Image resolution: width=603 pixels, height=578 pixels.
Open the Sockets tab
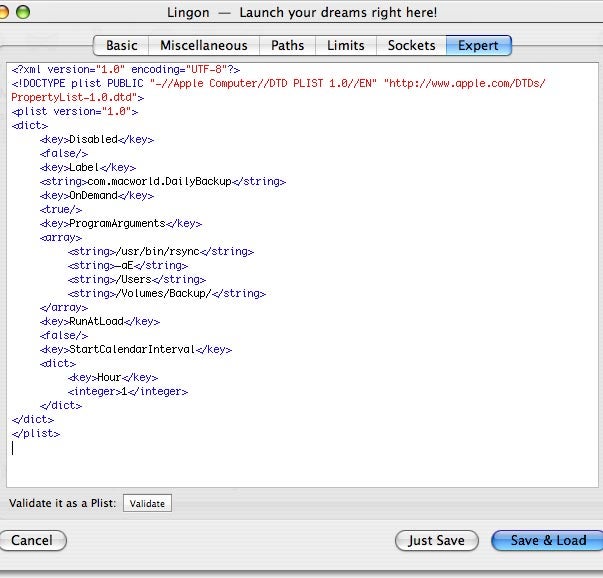[411, 45]
